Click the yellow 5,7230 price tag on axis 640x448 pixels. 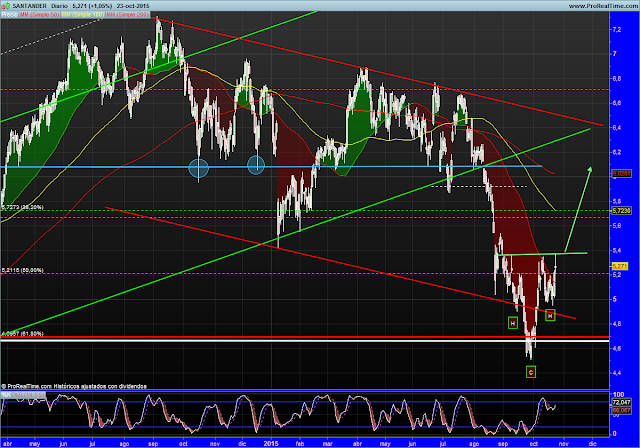point(621,211)
